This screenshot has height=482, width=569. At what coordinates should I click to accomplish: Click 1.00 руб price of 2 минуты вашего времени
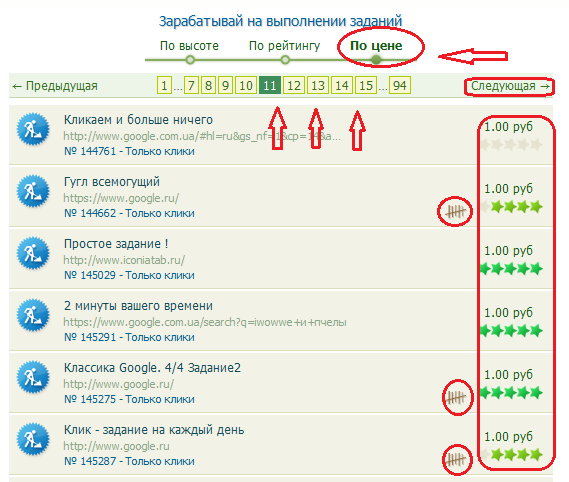point(508,313)
